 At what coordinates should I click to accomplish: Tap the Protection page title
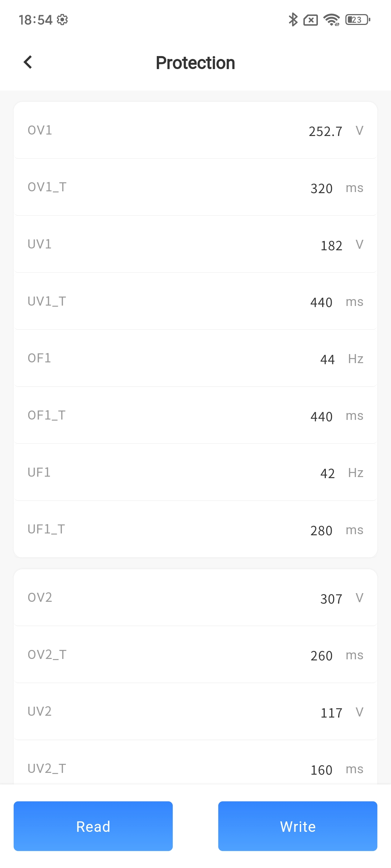(195, 63)
